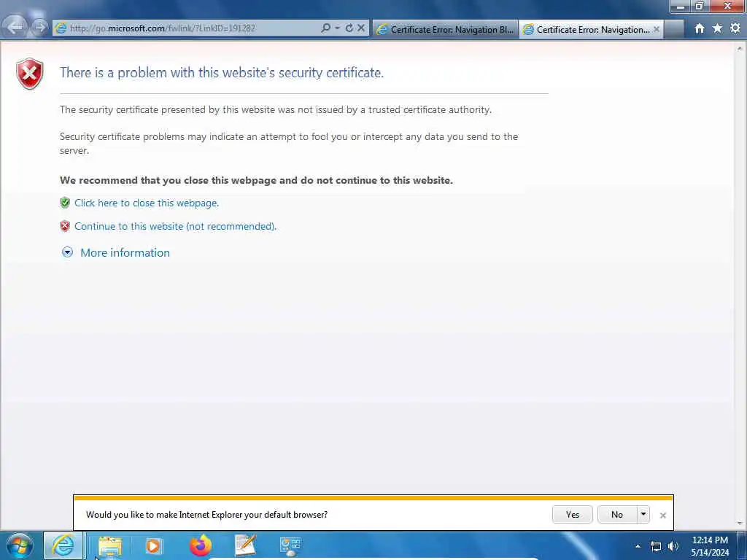
Task: Click here to close this webpage link
Action: coord(146,203)
